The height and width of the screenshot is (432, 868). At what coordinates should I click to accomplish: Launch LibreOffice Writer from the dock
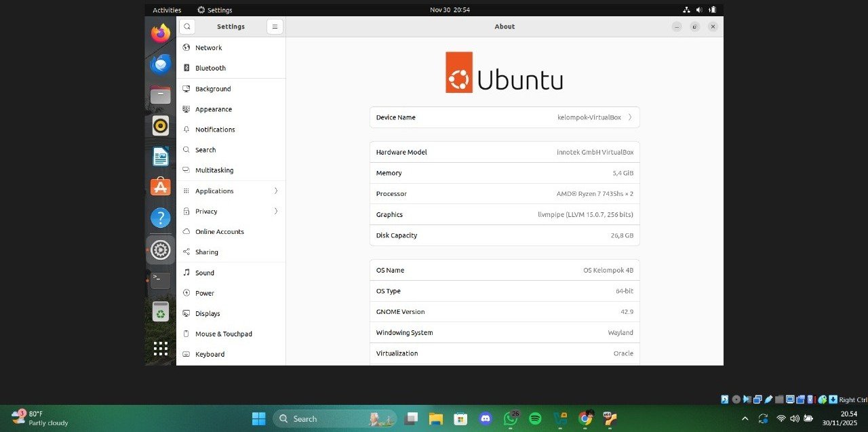[160, 156]
